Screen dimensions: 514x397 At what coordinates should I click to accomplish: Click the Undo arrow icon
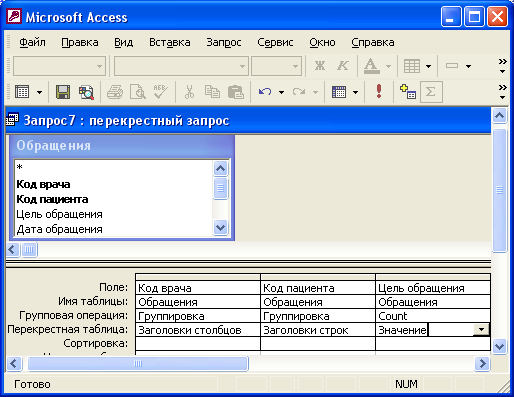[265, 92]
